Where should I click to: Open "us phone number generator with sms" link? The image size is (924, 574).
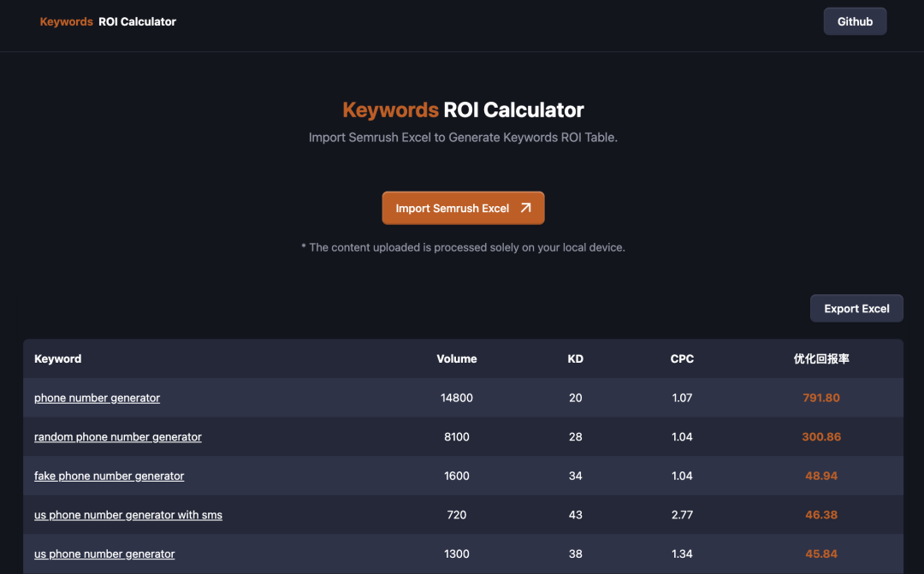(128, 515)
